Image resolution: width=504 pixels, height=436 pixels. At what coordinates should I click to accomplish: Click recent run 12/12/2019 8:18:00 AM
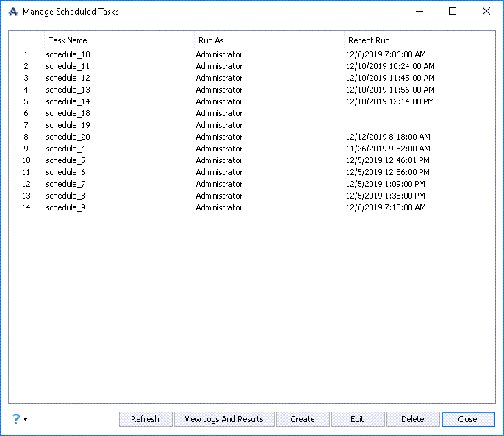[x=388, y=137]
